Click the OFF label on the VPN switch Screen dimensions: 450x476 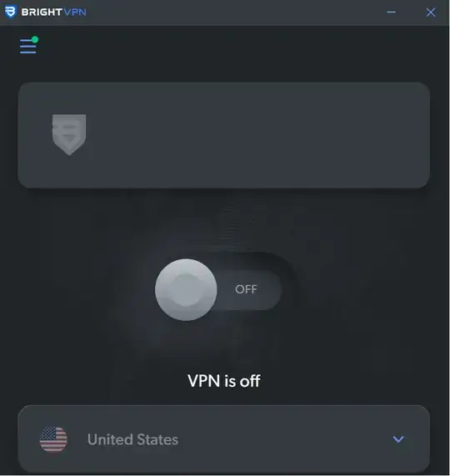click(x=246, y=289)
